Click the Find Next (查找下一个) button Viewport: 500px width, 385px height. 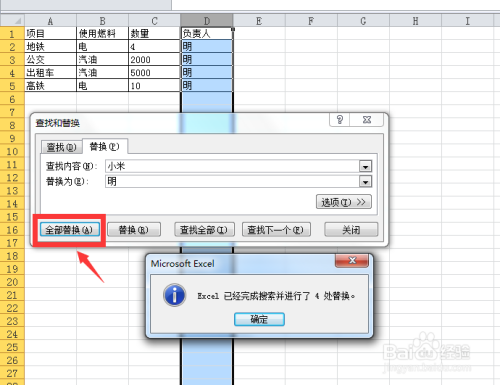tap(276, 230)
